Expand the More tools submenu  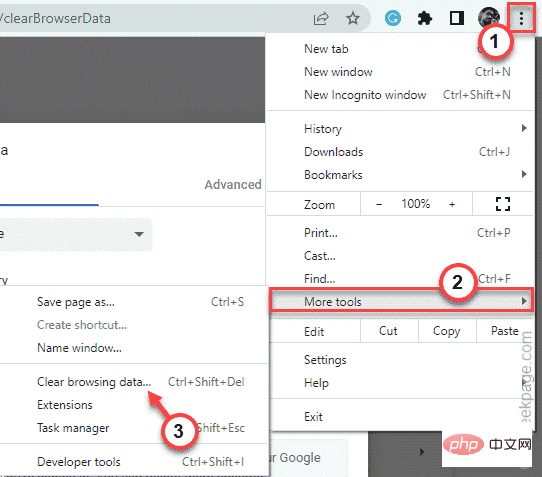(401, 301)
